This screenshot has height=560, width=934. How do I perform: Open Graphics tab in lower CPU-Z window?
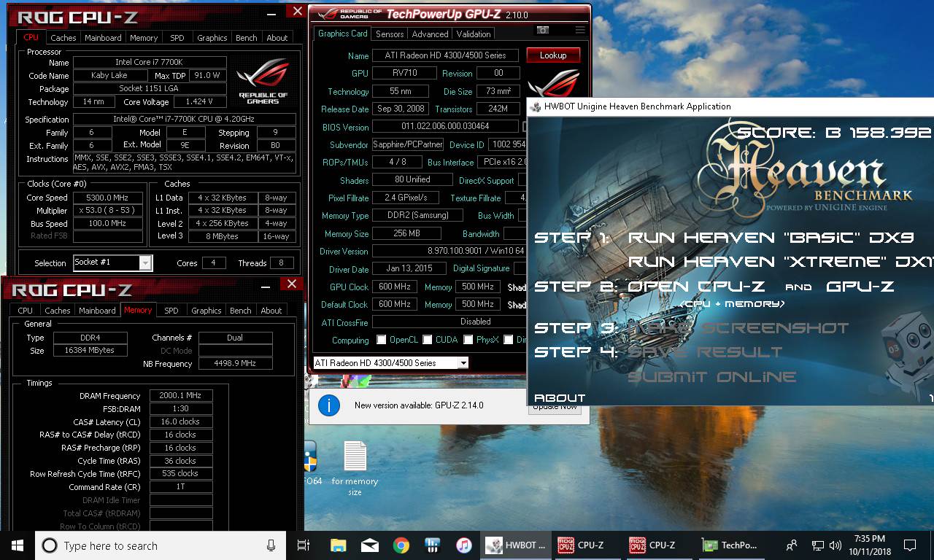(x=206, y=311)
